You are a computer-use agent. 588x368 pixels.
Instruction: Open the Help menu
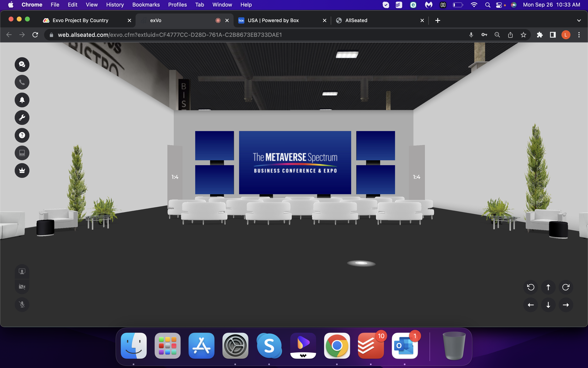(x=246, y=5)
